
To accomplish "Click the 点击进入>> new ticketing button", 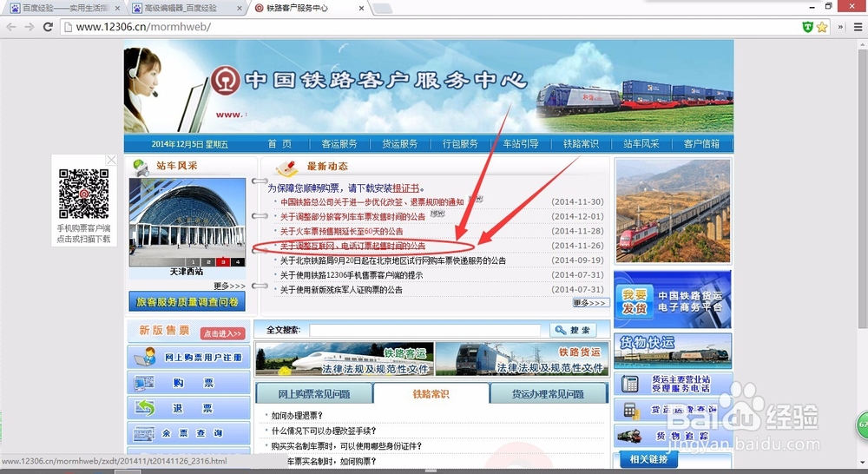I will pyautogui.click(x=222, y=333).
